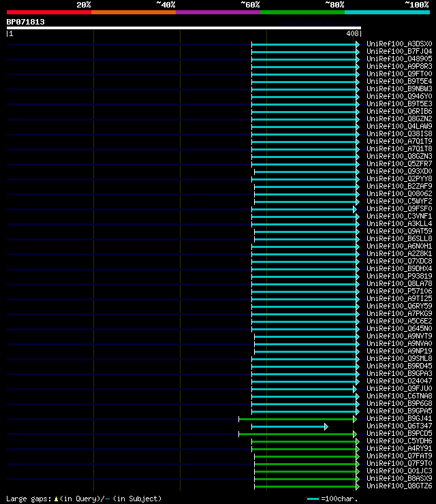
Task: Click the orange ~40% legend segment
Action: (134, 12)
